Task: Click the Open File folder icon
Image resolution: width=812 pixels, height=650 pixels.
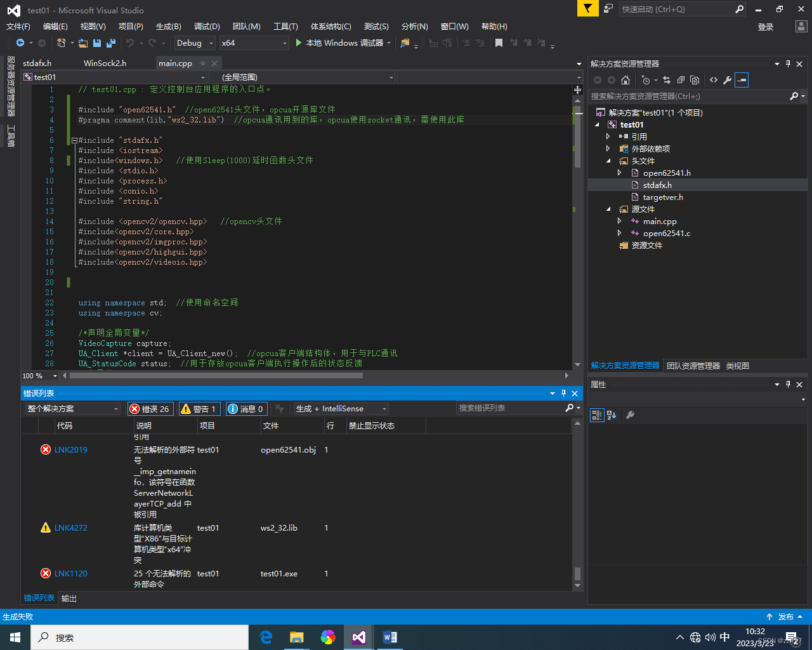Action: pyautogui.click(x=82, y=43)
